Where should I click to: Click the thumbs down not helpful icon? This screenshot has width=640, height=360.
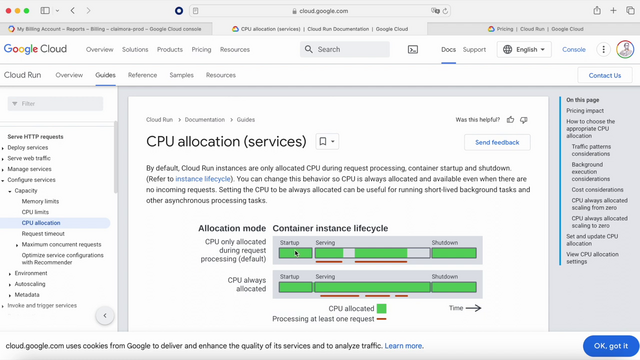tap(524, 120)
